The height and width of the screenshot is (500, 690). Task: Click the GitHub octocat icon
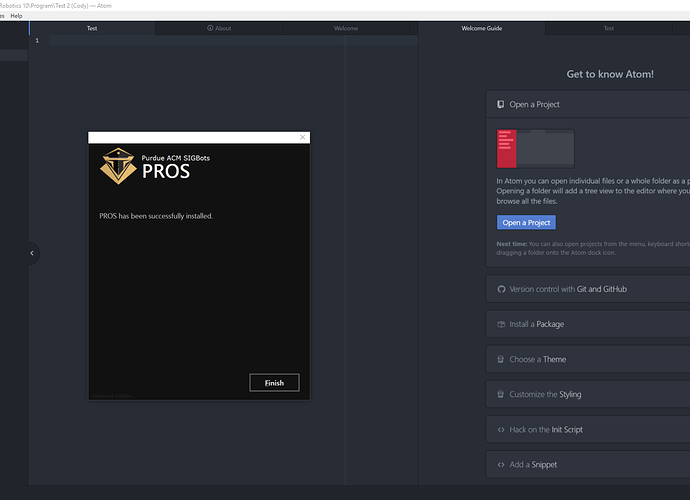(501, 289)
